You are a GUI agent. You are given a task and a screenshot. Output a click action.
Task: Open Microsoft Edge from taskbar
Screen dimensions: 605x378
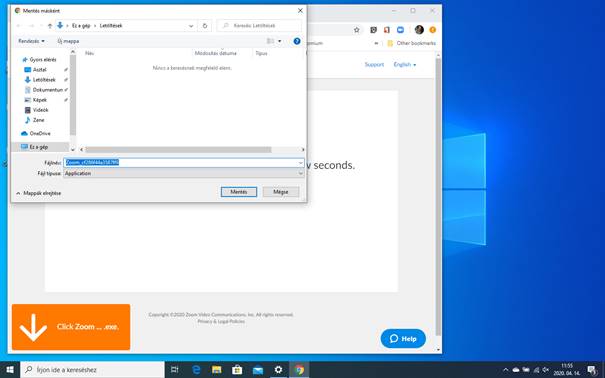[x=196, y=370]
